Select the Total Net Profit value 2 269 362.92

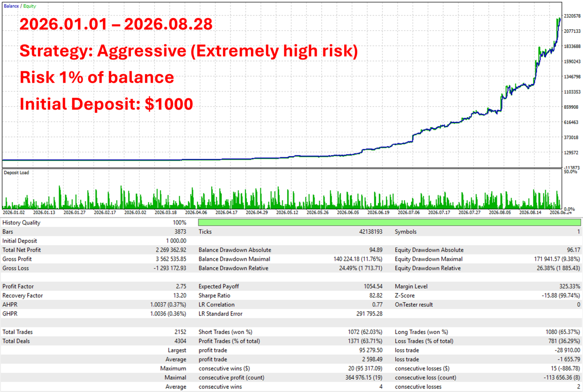(171, 250)
